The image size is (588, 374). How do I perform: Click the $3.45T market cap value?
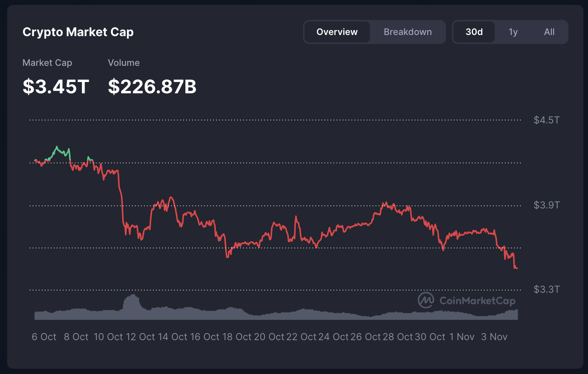(x=56, y=87)
